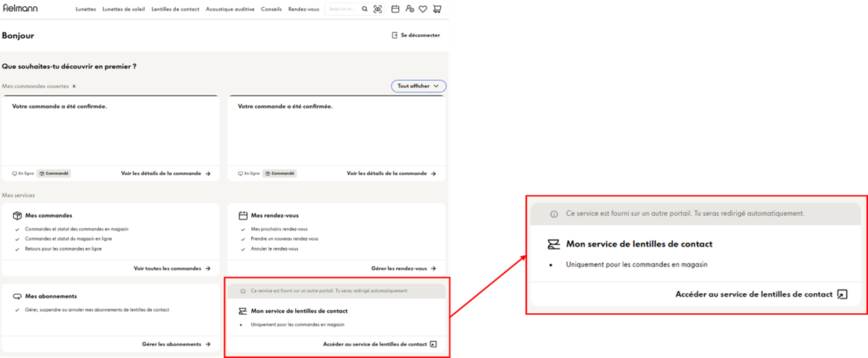Click Voir toutes les commandes link
868x358 pixels.
(172, 268)
